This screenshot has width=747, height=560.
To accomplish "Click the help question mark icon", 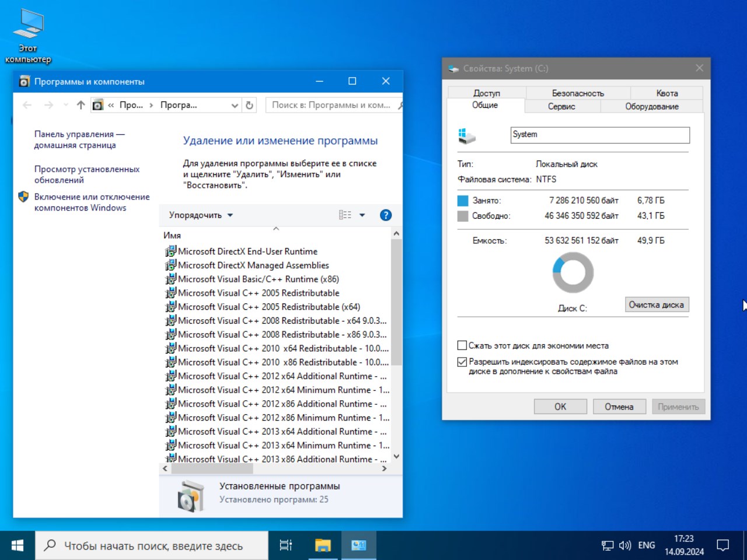I will click(385, 215).
